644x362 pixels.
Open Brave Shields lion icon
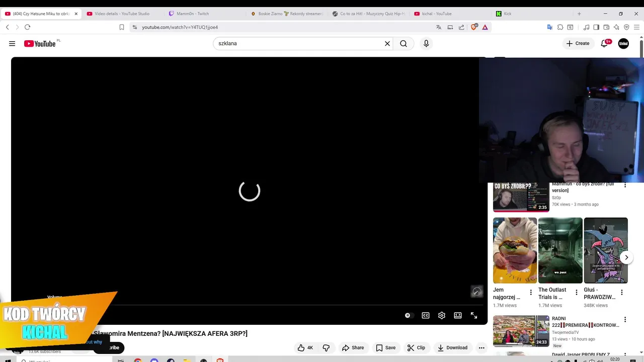pyautogui.click(x=474, y=27)
